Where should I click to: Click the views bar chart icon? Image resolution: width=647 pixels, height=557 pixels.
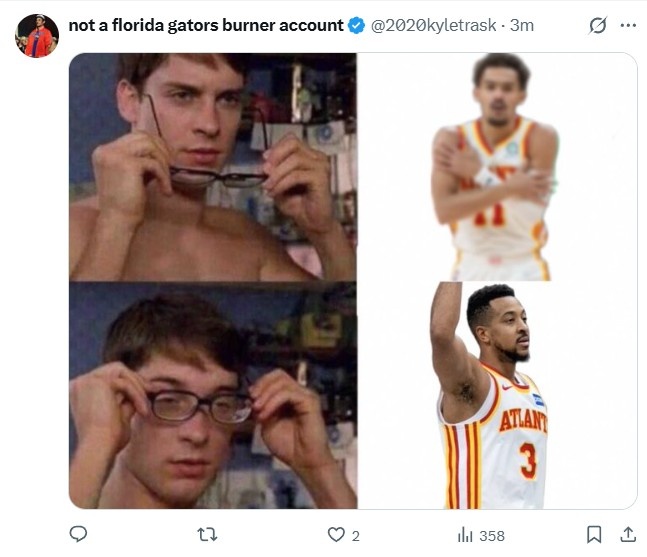click(x=465, y=535)
